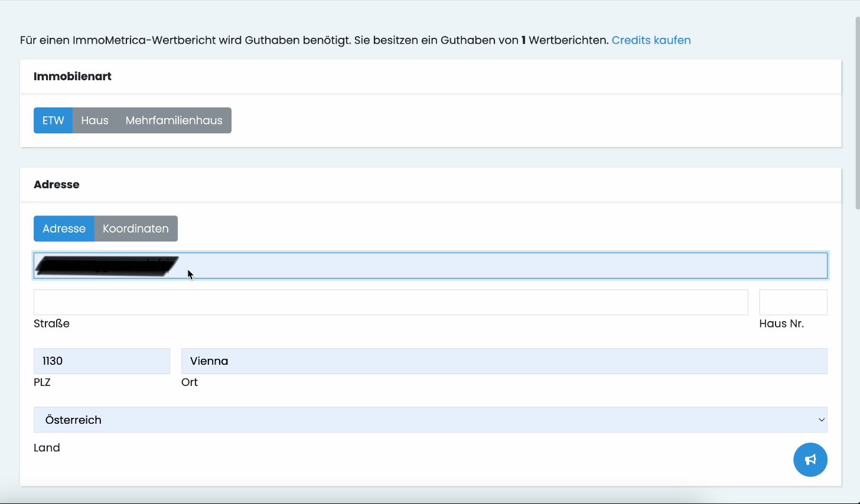Open the Credits kaufen link
The width and height of the screenshot is (860, 504).
pos(651,40)
